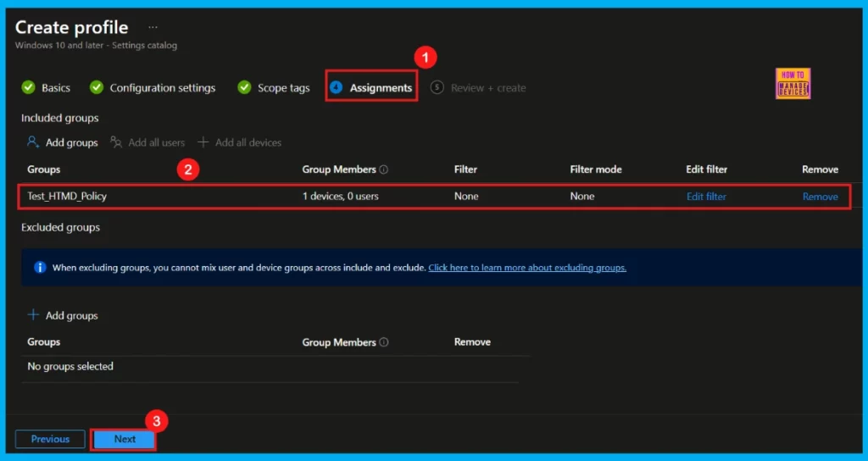Click the Filter column header

[465, 169]
